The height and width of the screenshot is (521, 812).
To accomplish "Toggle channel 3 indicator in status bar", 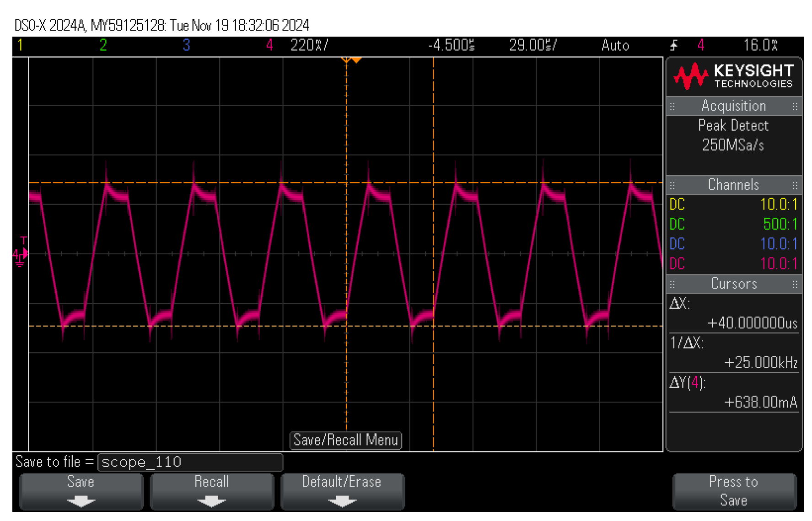I will point(186,45).
